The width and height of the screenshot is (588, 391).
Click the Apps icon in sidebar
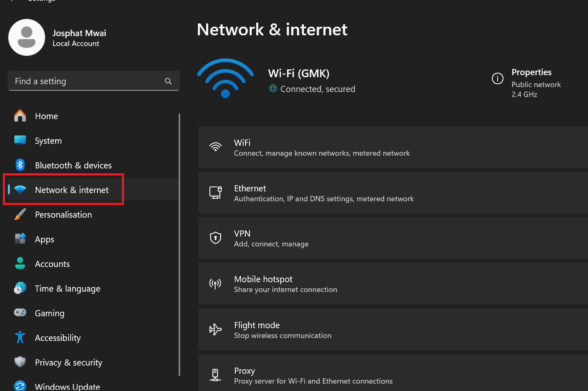click(20, 239)
